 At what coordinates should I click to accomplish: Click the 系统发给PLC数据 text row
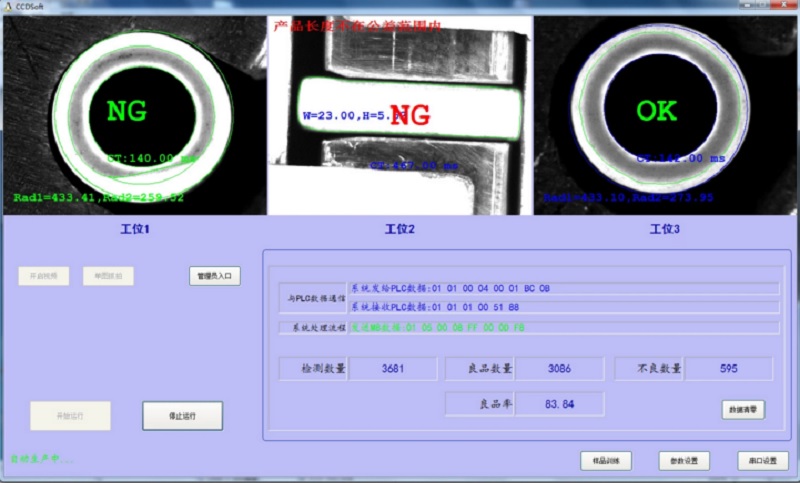coord(563,289)
